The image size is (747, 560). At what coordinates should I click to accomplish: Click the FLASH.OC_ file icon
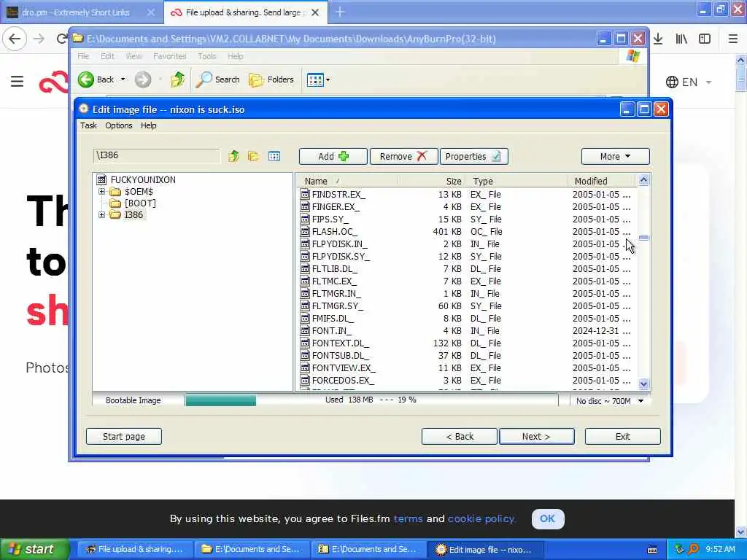(305, 231)
